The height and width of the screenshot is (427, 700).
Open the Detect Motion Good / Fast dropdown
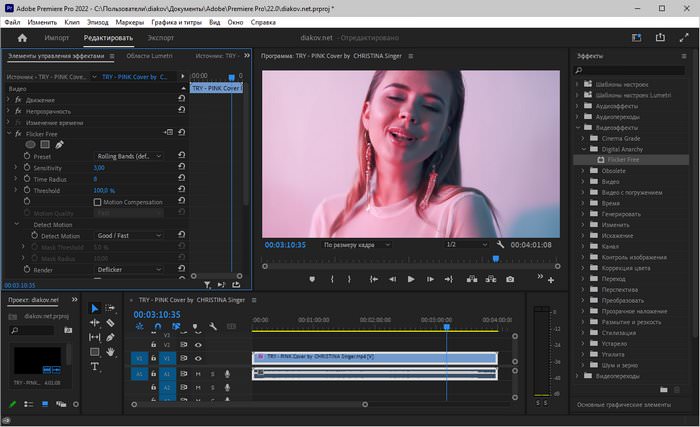click(x=129, y=235)
